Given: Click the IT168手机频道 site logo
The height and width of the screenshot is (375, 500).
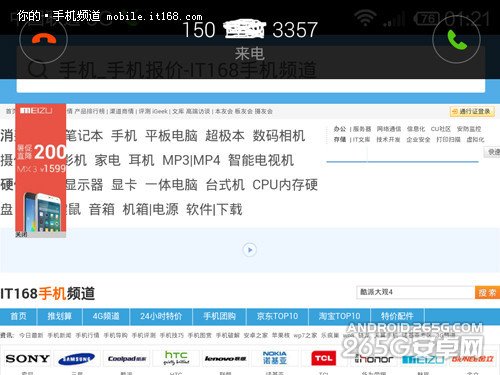Looking at the screenshot, I should [48, 294].
